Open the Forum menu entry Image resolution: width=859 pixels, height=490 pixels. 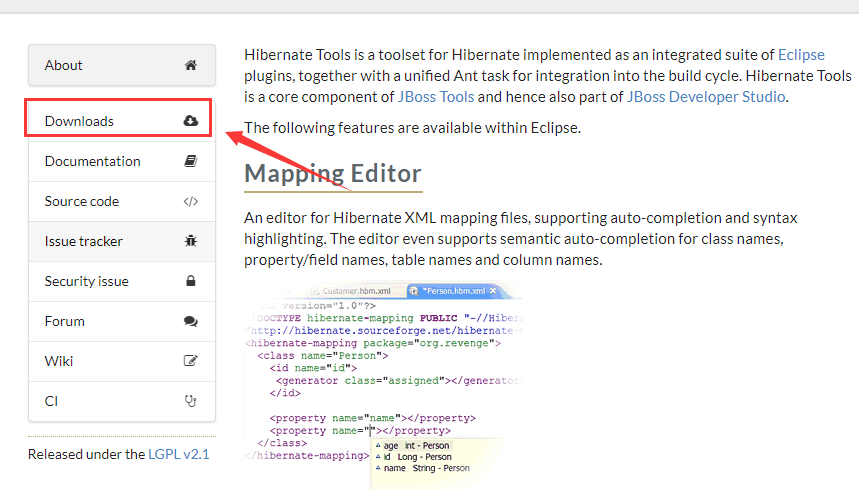122,321
